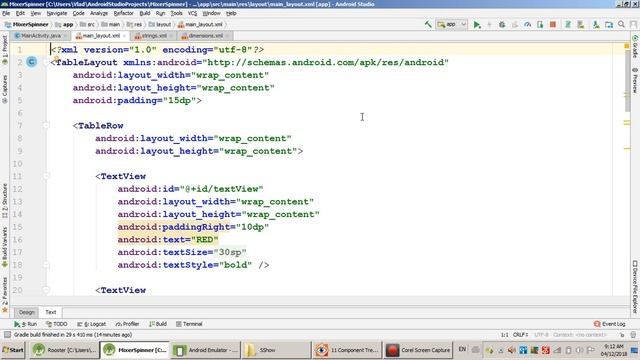This screenshot has width=640, height=360.
Task: Select the app breadcrumb item
Action: (64, 24)
